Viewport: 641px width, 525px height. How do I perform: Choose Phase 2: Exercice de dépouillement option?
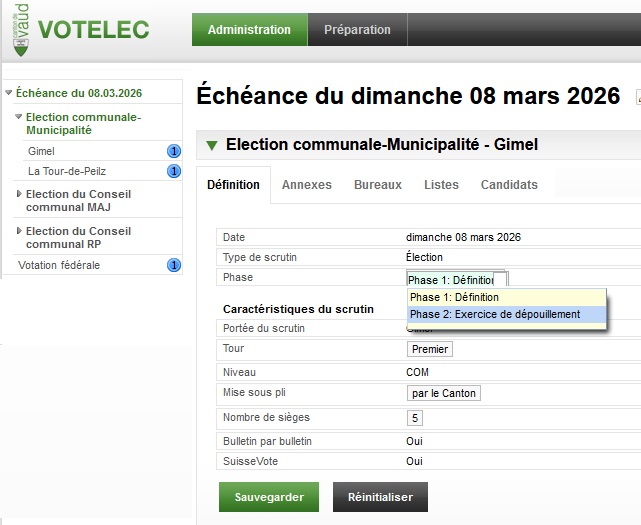tap(495, 314)
